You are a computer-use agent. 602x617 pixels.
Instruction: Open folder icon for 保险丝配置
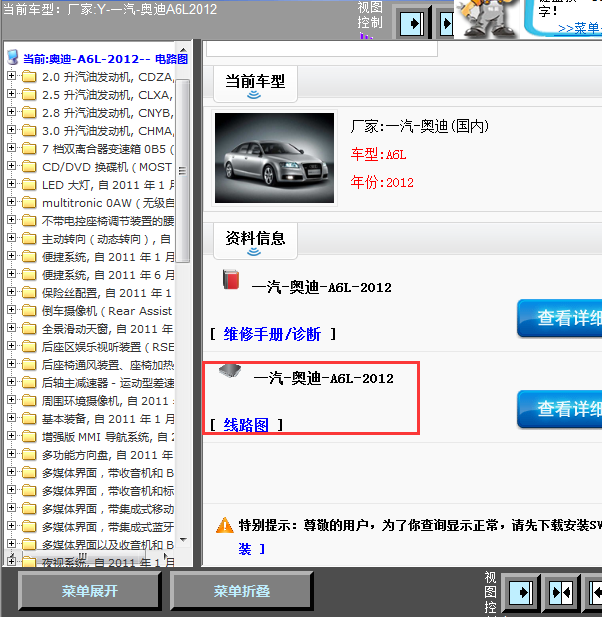29,292
